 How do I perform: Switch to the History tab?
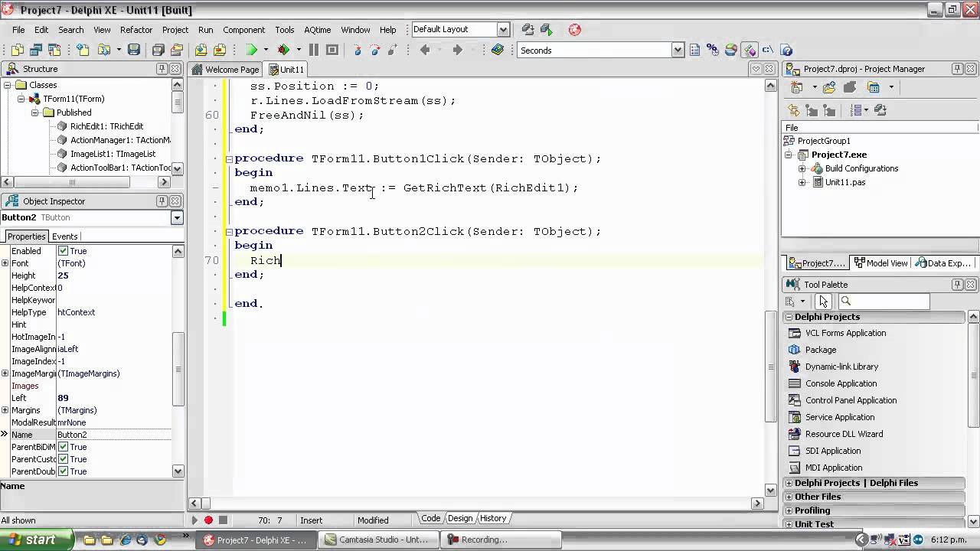click(492, 518)
